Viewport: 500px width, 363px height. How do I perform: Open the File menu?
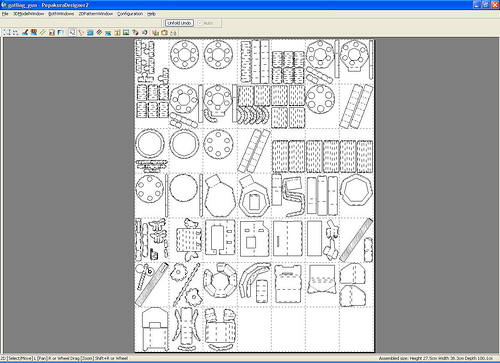5,14
